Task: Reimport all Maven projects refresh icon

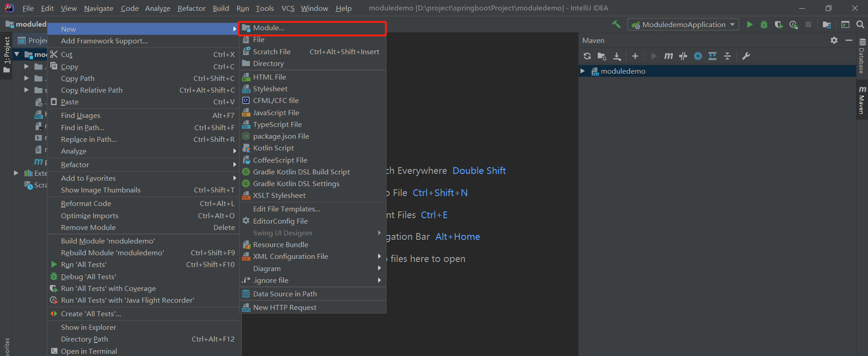Action: pos(587,56)
